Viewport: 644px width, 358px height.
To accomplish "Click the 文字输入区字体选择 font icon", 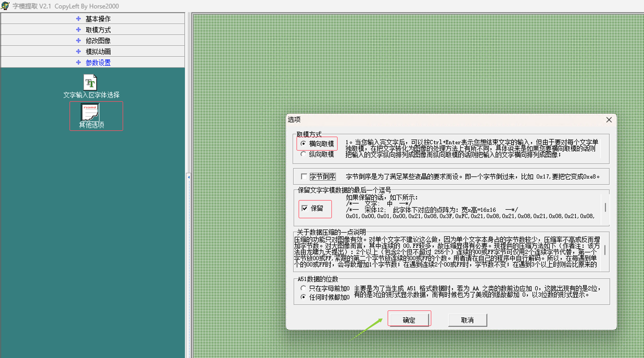I will pos(90,82).
